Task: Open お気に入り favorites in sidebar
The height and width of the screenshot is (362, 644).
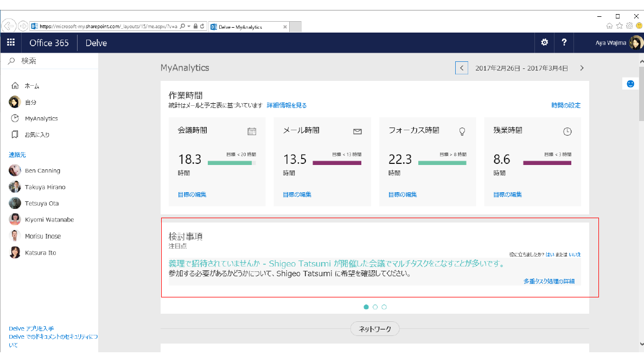Action: [37, 135]
